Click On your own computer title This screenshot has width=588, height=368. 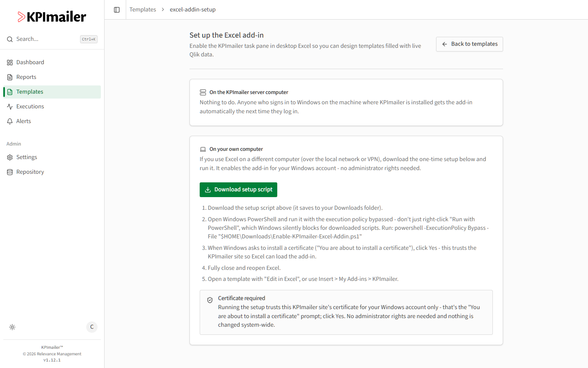click(236, 149)
